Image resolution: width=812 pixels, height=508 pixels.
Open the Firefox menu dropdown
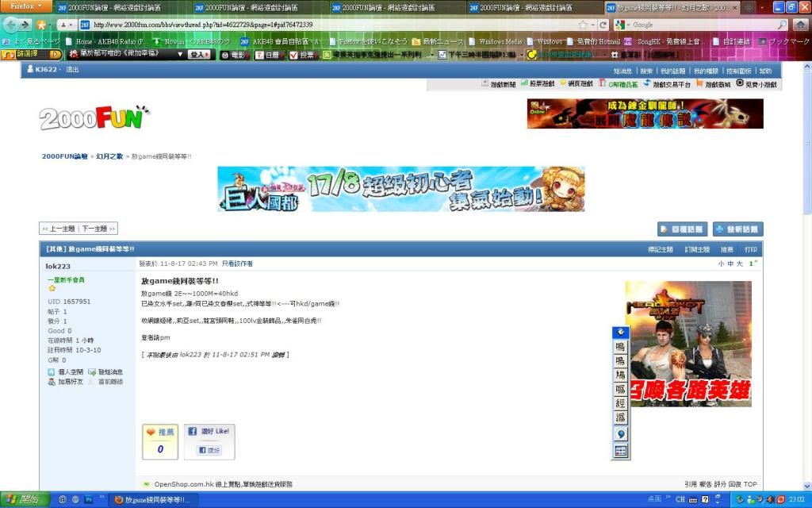click(27, 6)
